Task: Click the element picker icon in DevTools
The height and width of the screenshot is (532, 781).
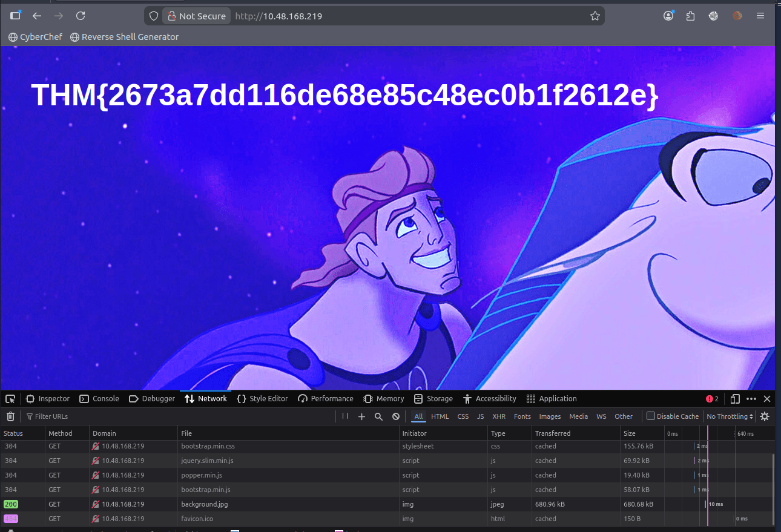Action: [10, 399]
